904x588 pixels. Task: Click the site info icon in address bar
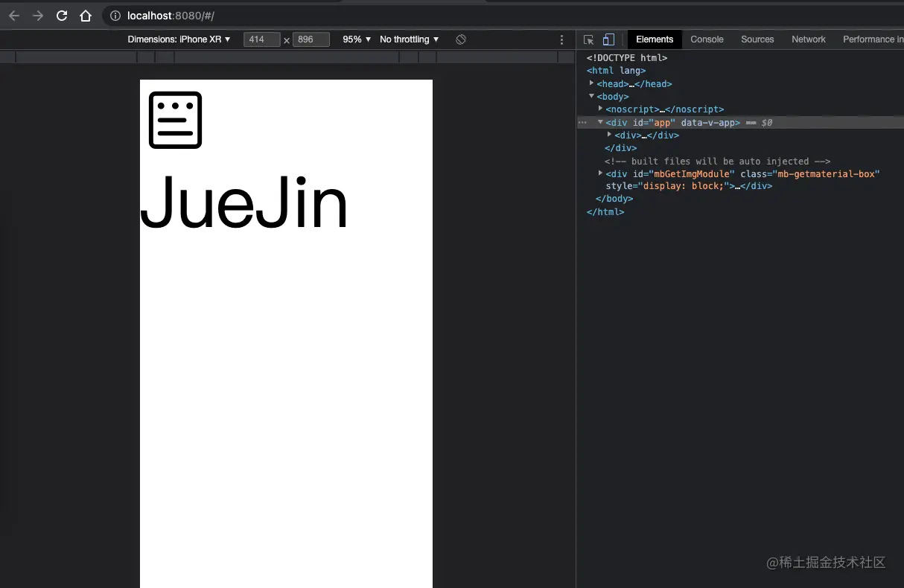[x=115, y=16]
